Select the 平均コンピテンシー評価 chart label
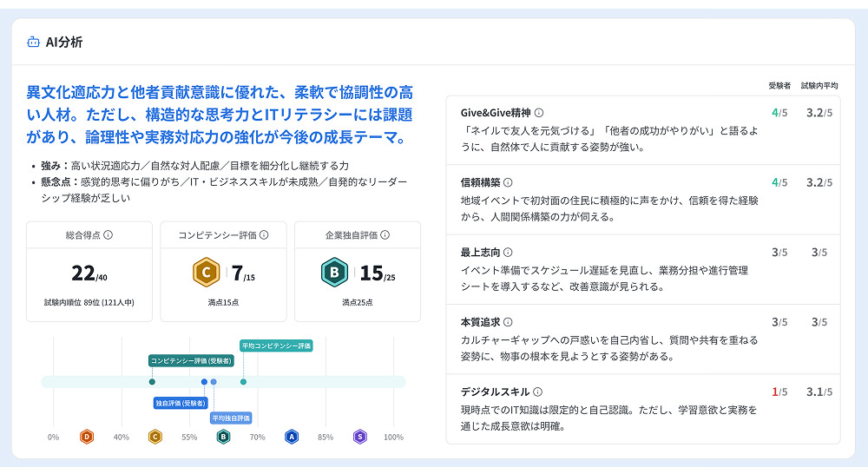This screenshot has width=868, height=474. (276, 346)
